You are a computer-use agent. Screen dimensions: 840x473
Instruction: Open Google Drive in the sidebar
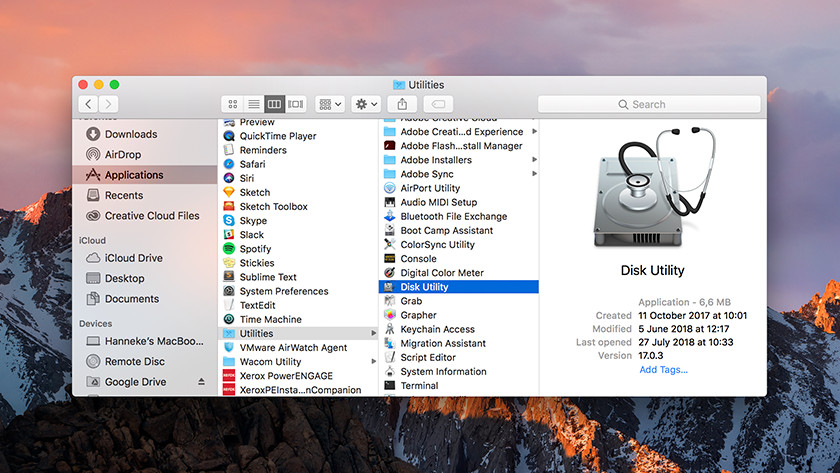click(x=135, y=381)
